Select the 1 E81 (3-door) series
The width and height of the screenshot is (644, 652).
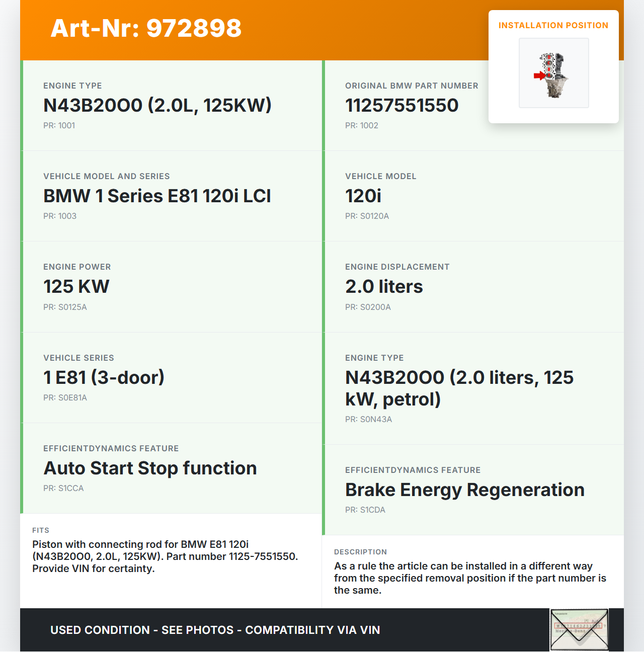tap(104, 378)
